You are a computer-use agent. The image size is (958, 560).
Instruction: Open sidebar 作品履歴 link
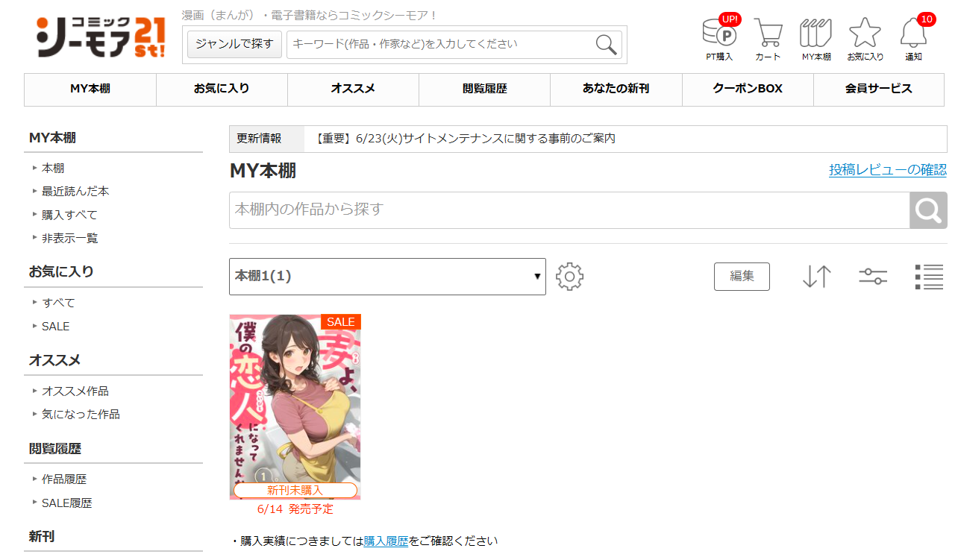coord(64,480)
